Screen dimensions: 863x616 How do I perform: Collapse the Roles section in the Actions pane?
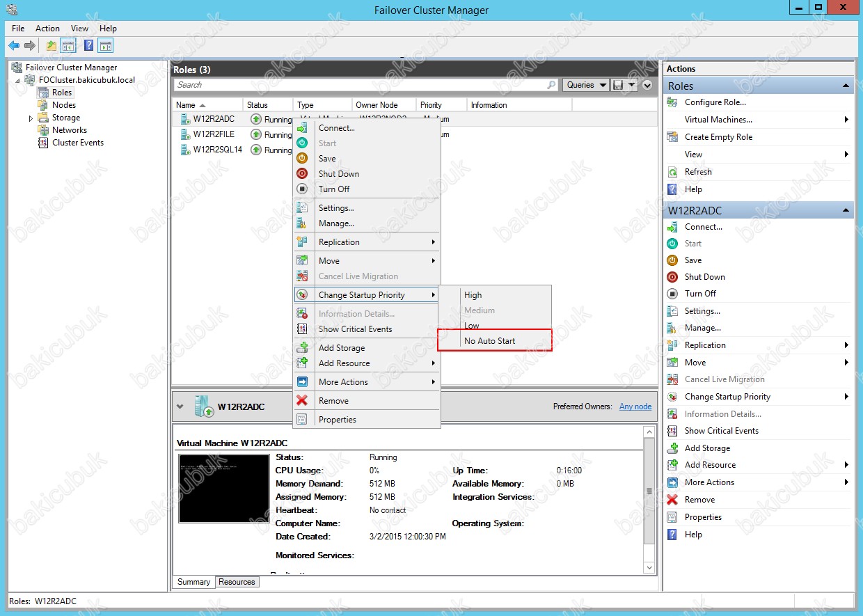click(846, 86)
